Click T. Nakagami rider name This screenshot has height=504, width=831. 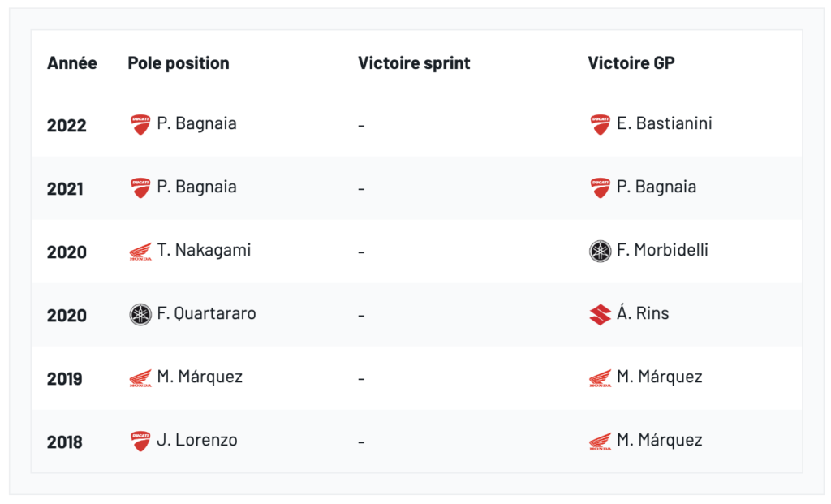(204, 250)
